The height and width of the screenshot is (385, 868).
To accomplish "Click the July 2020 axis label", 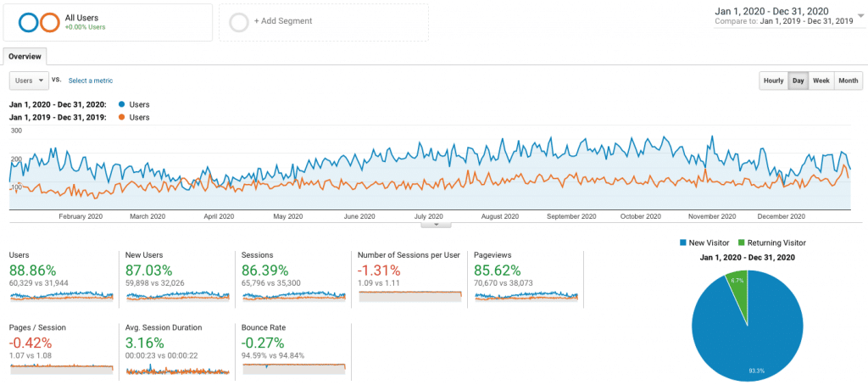I will click(428, 216).
